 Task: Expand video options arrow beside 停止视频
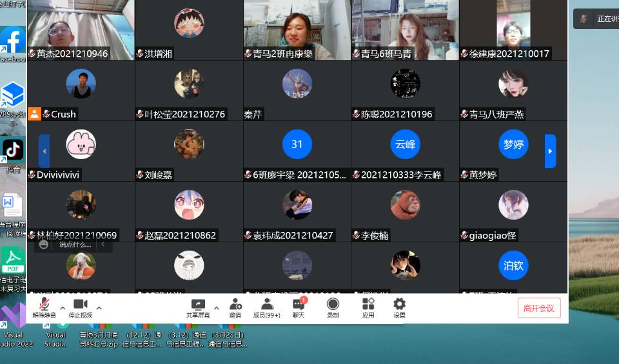pos(99,308)
